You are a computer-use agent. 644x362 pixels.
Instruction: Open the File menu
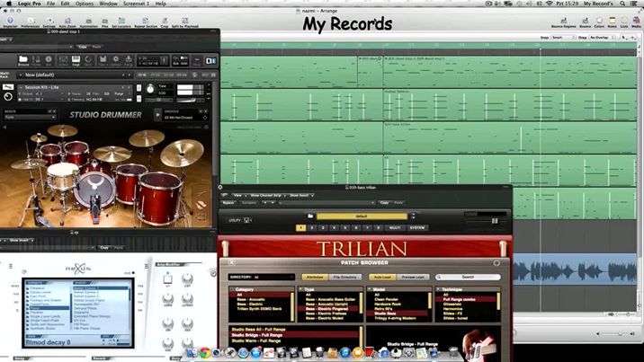[50, 4]
